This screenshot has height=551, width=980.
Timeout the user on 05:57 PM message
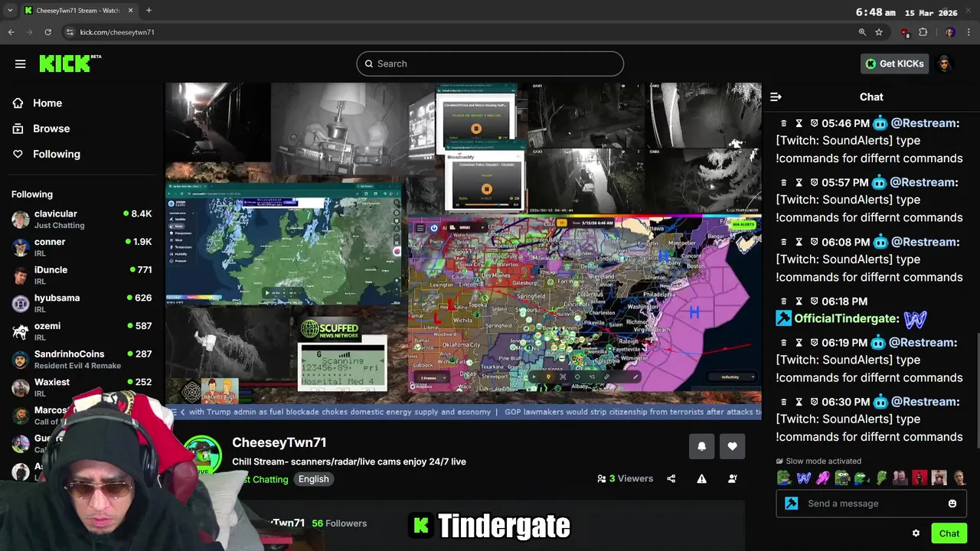click(799, 183)
